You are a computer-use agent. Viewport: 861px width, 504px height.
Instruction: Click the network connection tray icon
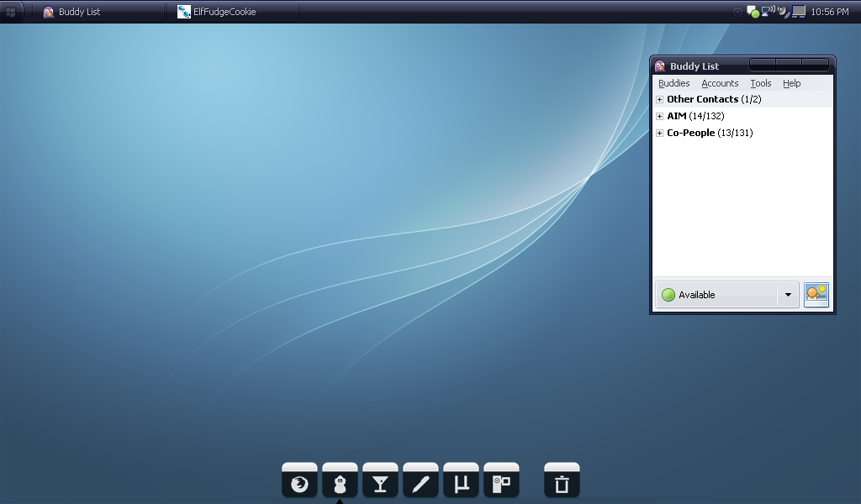pos(768,12)
